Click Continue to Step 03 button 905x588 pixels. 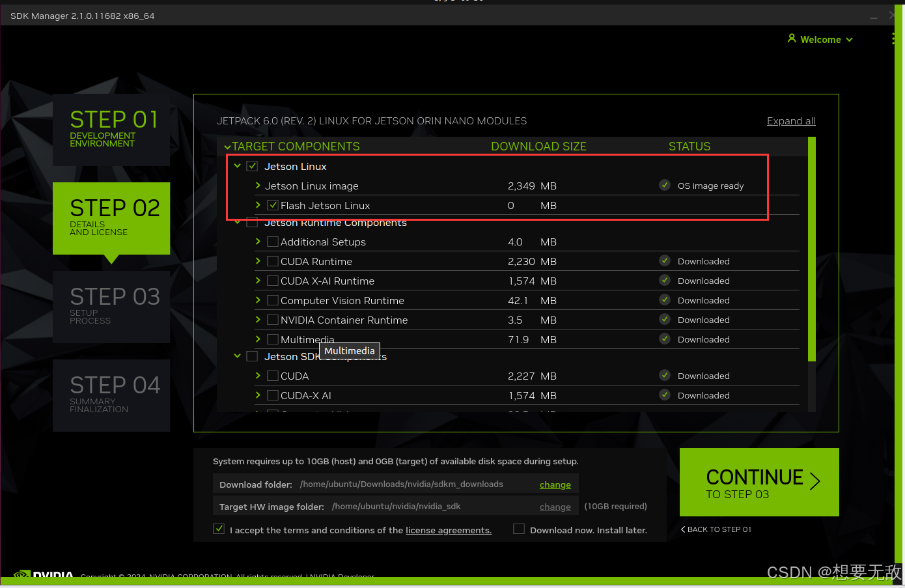[759, 483]
